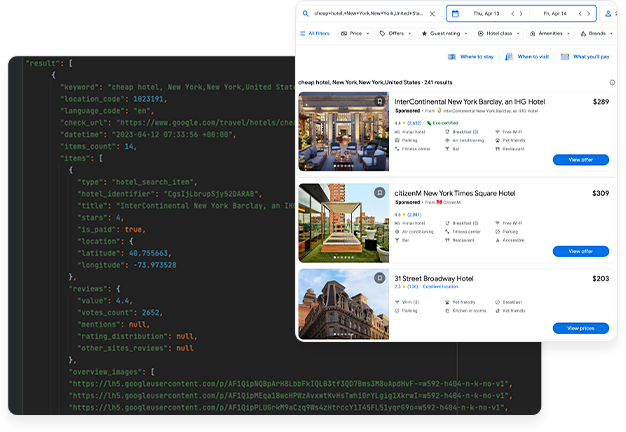Save InterContinental Barclay with bookmark icon
The width and height of the screenshot is (626, 432).
tap(380, 101)
